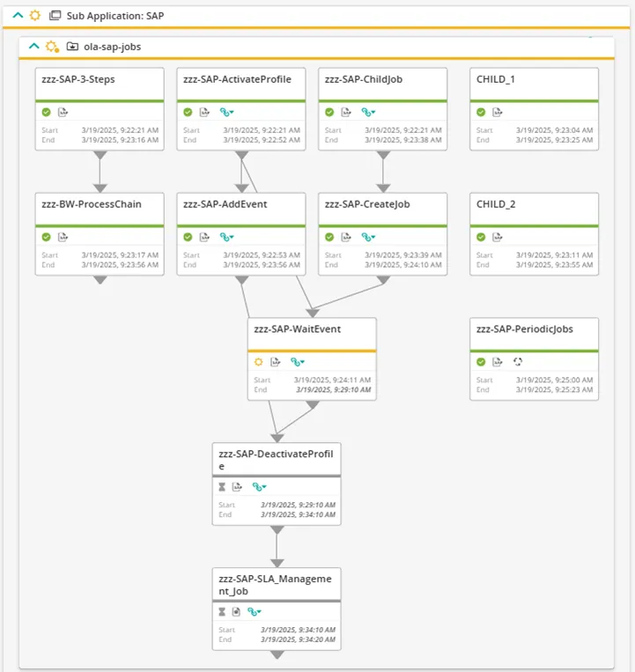
Task: Open dependency link dropdown on zzz-SAP-WaitEvent
Action: pyautogui.click(x=298, y=362)
